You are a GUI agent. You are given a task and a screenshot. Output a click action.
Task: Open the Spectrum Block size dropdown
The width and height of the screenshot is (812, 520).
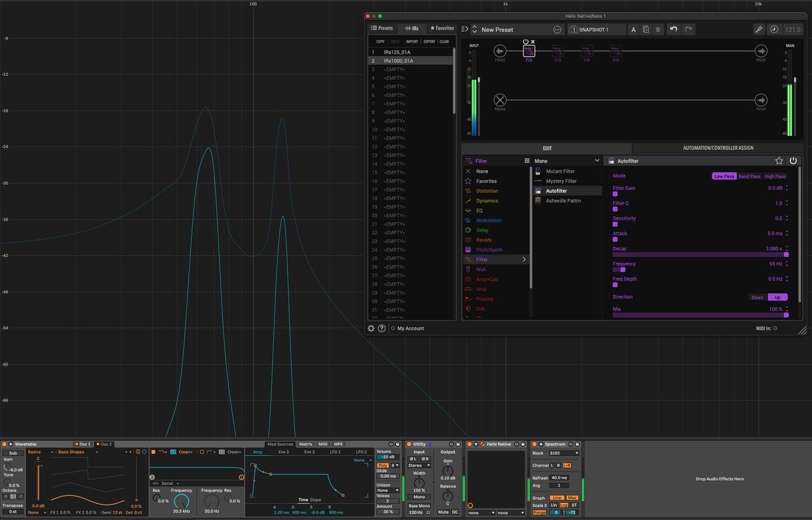point(563,453)
